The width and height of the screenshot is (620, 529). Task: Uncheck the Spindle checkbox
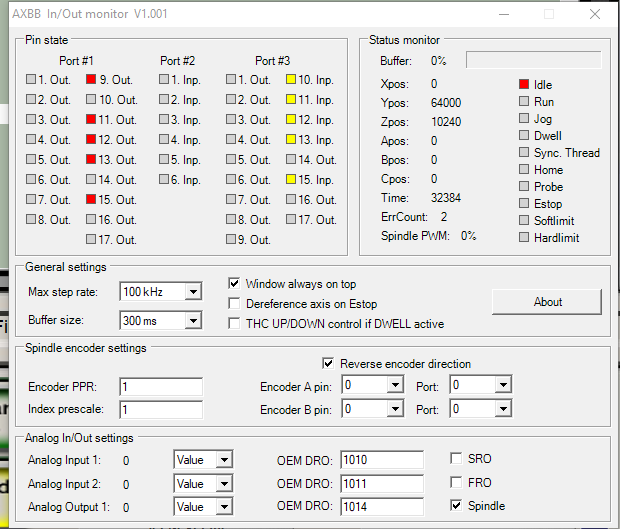[x=456, y=506]
